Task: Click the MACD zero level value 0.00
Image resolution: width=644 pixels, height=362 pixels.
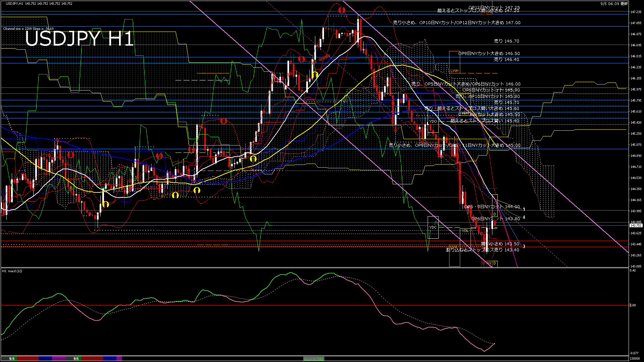Action: click(x=633, y=305)
